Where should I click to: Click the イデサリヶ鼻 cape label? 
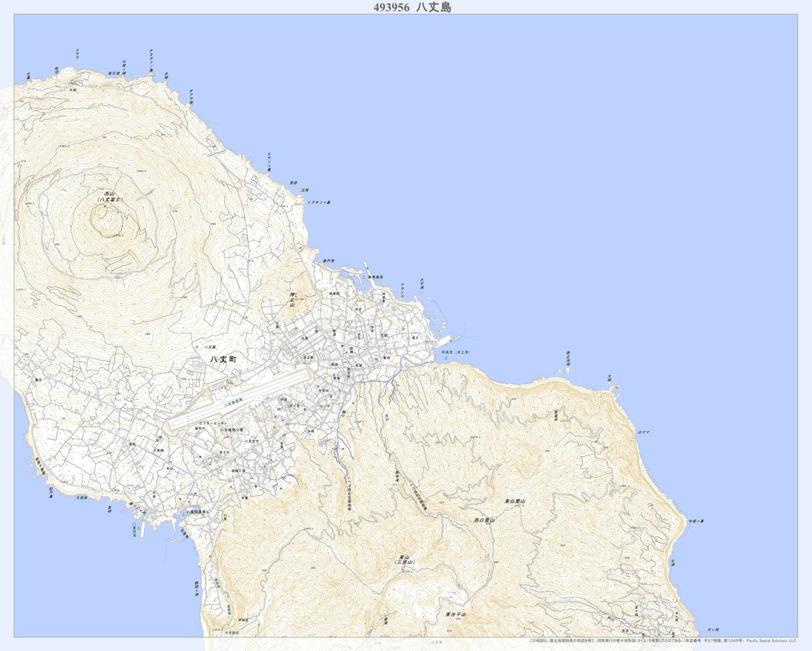(319, 202)
